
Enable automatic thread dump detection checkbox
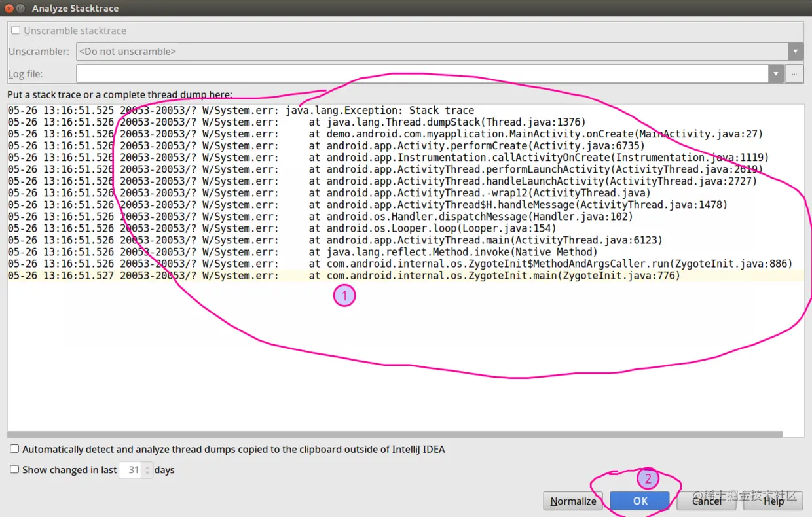14,449
